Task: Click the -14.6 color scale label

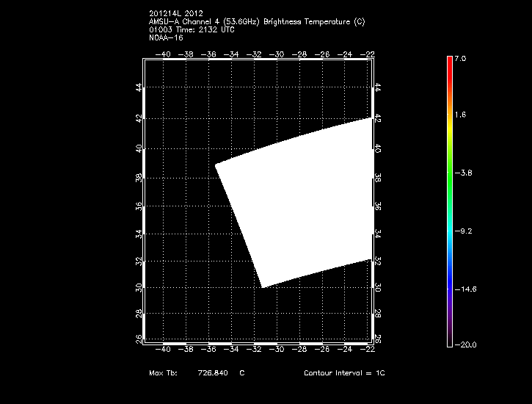Action: coord(464,289)
